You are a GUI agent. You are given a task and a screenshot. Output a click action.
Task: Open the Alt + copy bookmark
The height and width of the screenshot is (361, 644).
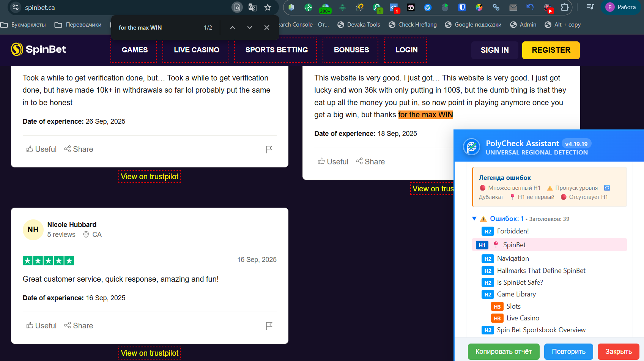coord(563,25)
